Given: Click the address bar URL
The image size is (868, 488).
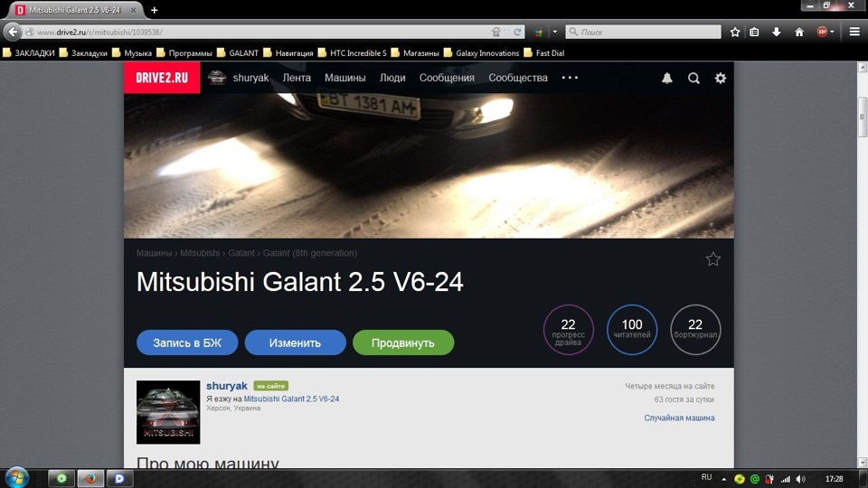Looking at the screenshot, I should (99, 33).
